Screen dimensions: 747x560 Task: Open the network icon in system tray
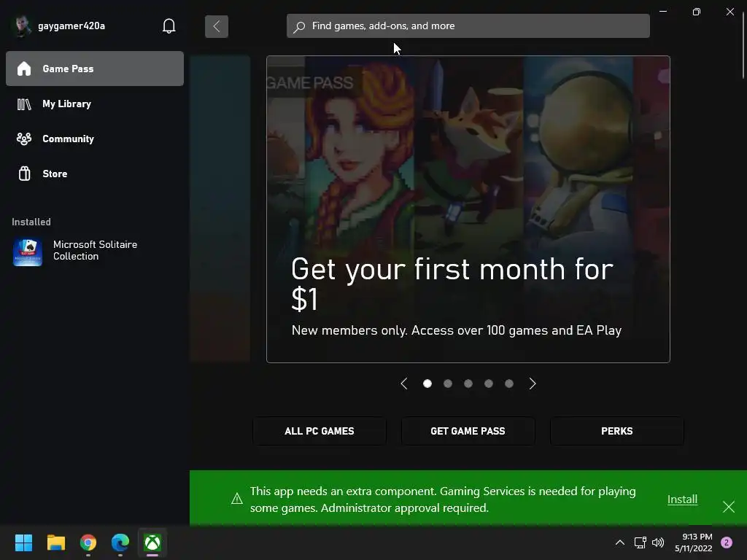point(640,542)
